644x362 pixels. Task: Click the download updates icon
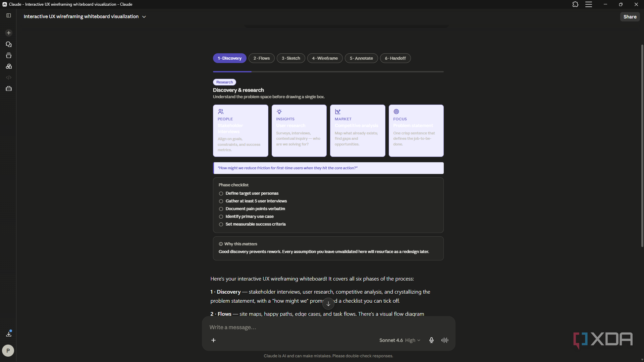click(x=9, y=334)
